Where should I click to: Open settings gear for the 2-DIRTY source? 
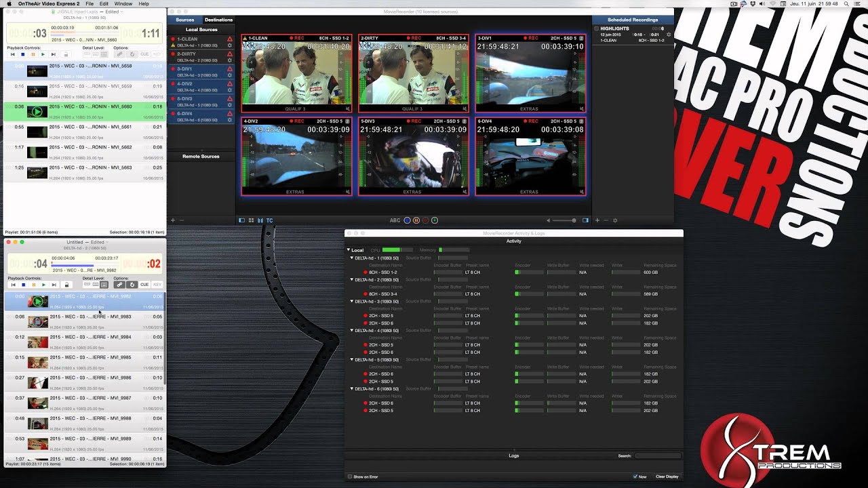(230, 61)
